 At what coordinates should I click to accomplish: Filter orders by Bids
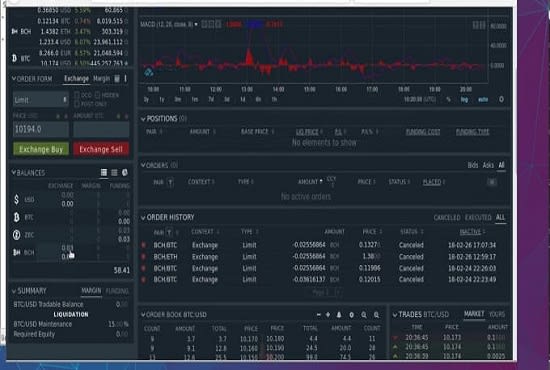tap(472, 165)
